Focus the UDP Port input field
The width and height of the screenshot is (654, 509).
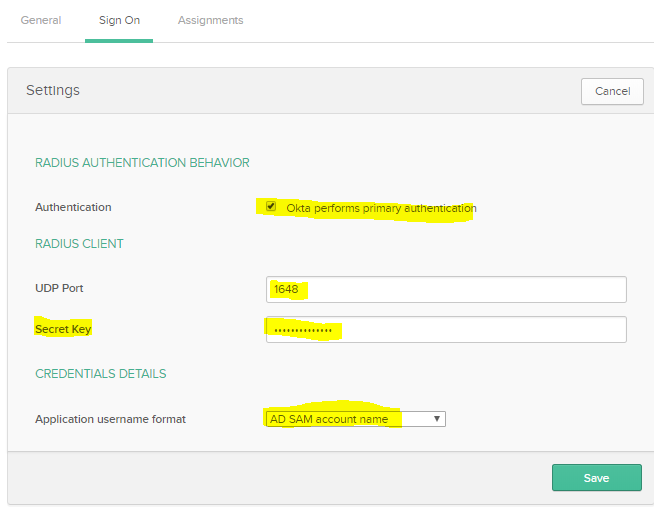tap(446, 289)
